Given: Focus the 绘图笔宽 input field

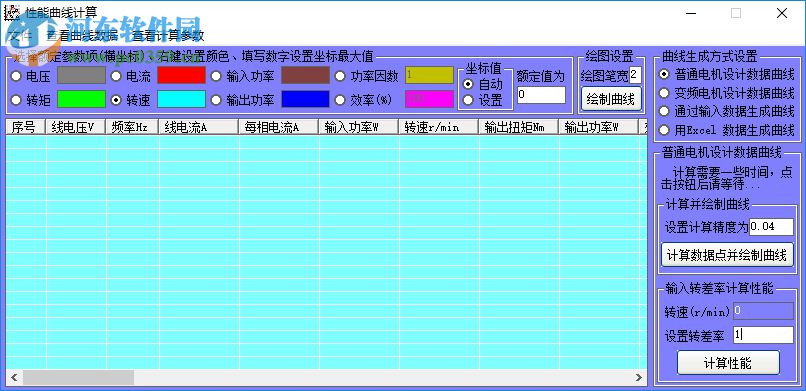Looking at the screenshot, I should [x=635, y=75].
